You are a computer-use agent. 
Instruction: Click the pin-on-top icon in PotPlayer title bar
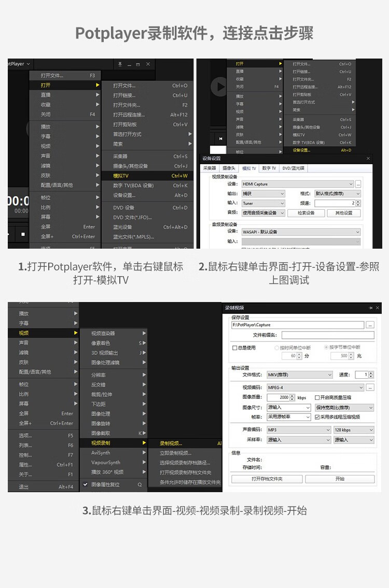point(120,64)
